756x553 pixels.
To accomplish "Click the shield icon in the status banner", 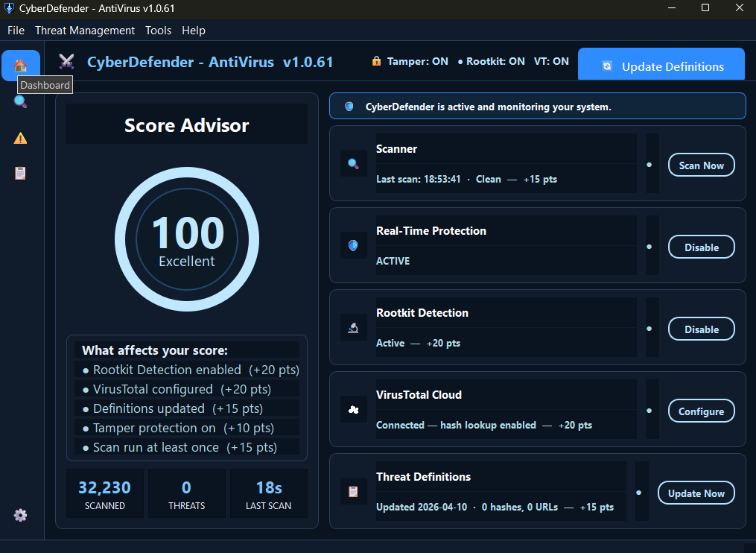I will point(349,107).
